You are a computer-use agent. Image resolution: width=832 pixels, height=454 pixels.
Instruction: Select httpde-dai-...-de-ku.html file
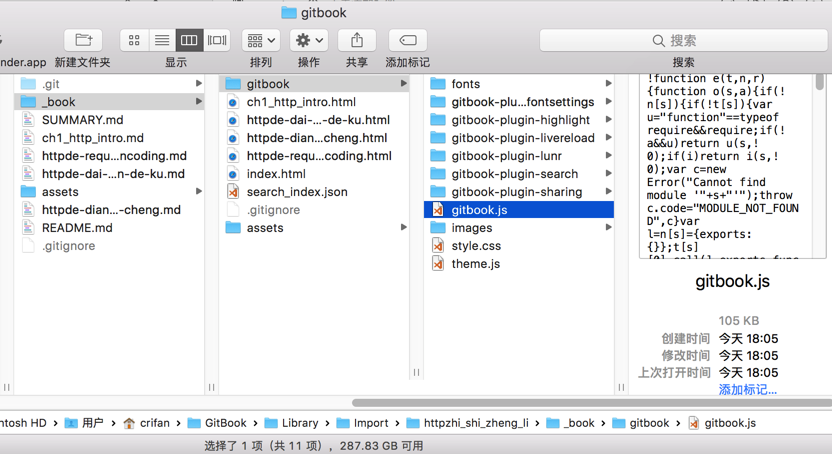click(x=314, y=120)
